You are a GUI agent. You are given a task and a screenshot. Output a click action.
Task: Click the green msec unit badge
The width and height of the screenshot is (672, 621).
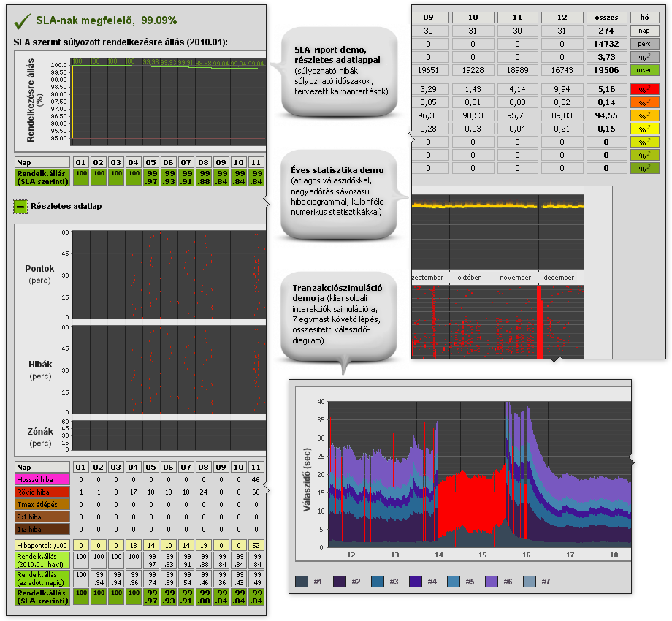(x=644, y=70)
